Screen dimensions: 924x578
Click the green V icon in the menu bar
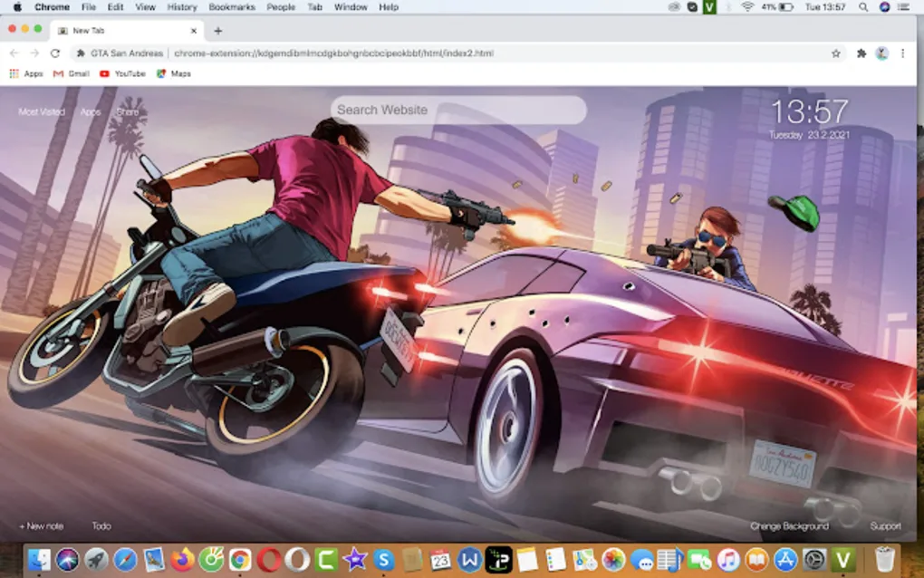[707, 7]
